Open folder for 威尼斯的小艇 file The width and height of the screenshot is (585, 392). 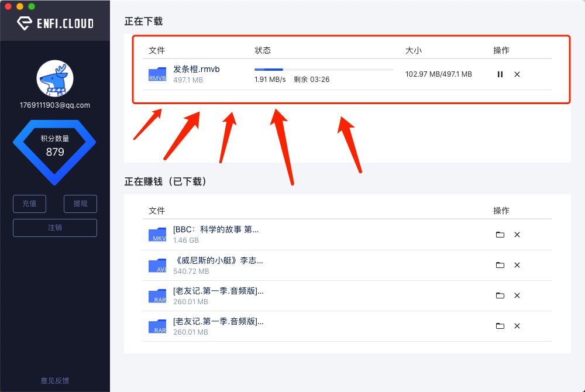(x=500, y=265)
